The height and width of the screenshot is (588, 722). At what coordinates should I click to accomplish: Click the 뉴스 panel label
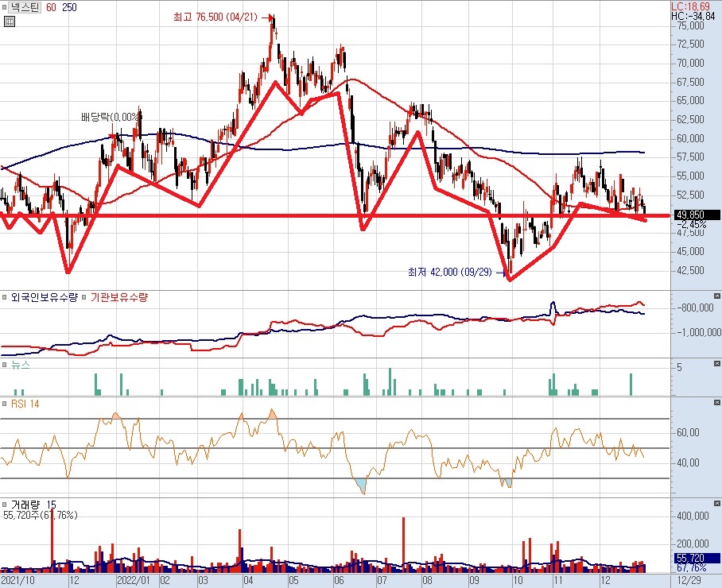point(20,365)
